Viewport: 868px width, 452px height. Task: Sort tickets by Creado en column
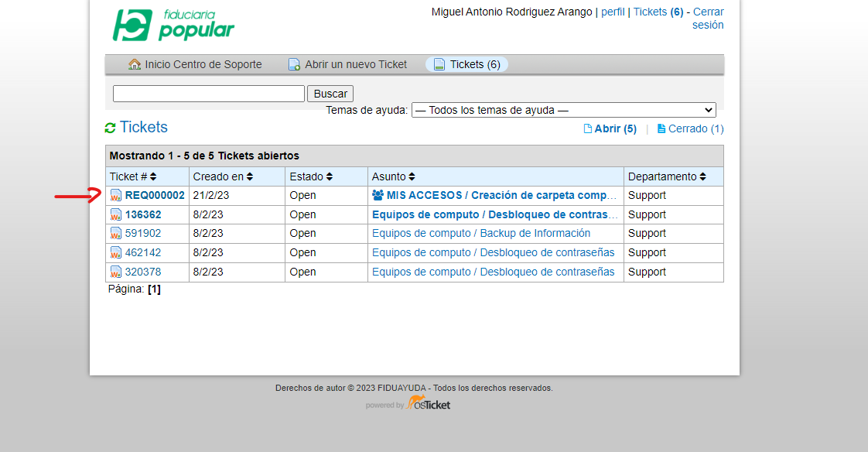[x=223, y=176]
